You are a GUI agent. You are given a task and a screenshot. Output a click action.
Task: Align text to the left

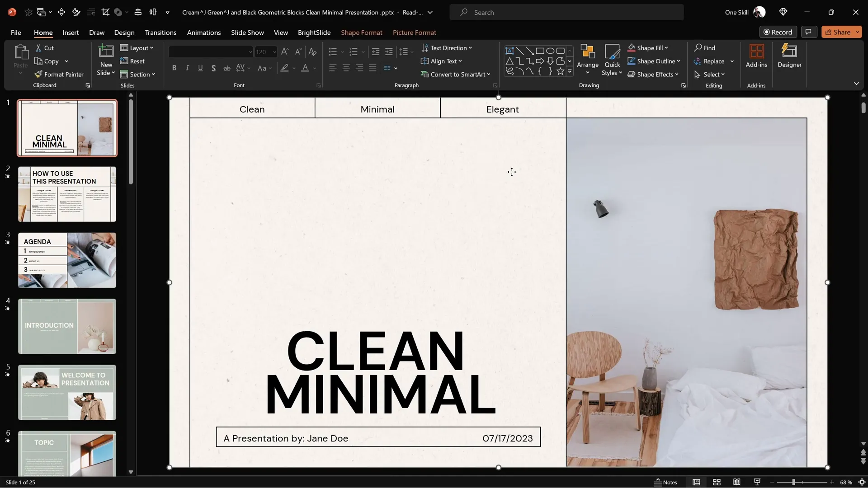(x=333, y=68)
